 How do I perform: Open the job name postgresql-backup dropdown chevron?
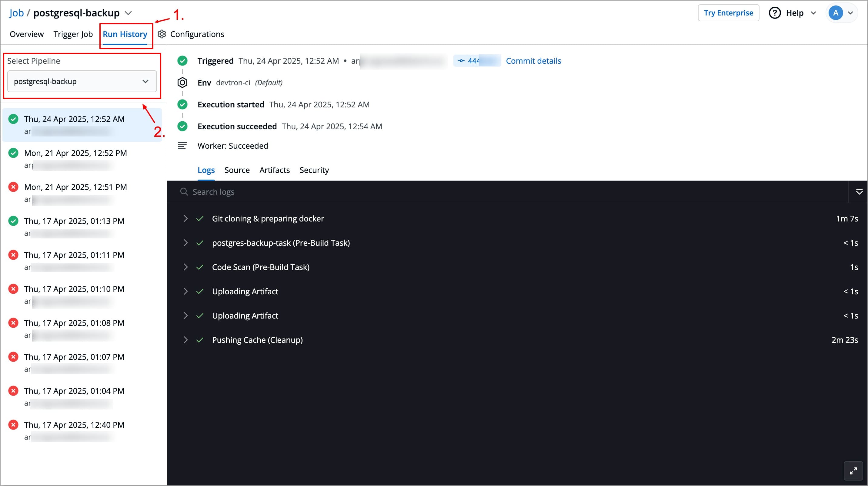pyautogui.click(x=128, y=13)
